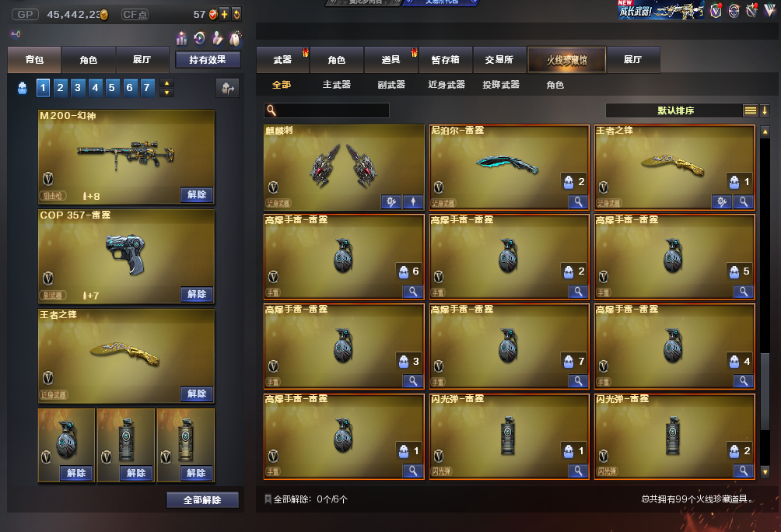Switch to backpack number 6

point(129,88)
